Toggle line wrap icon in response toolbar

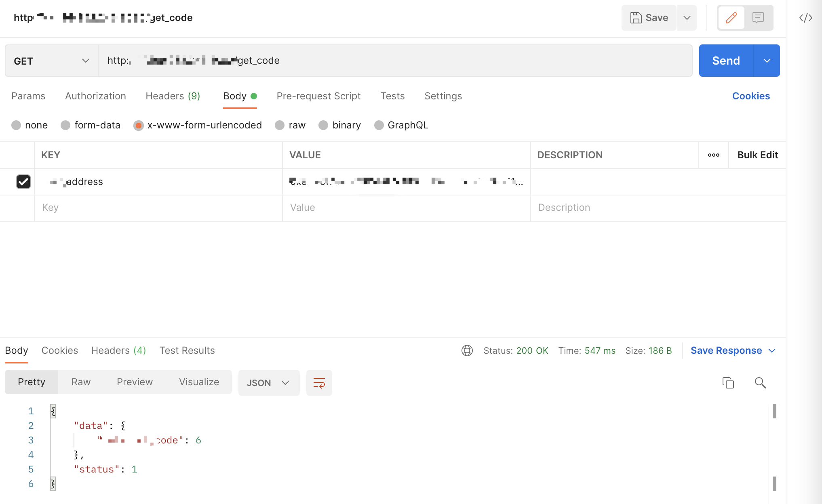(319, 383)
